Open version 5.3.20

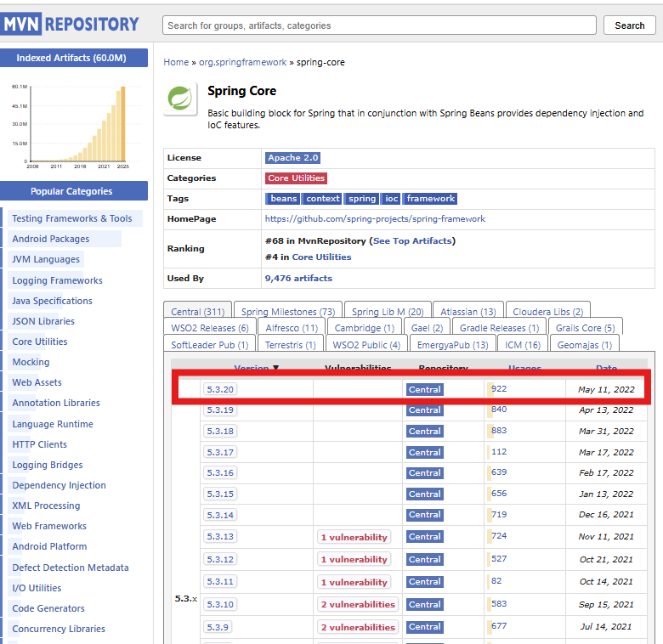point(220,389)
